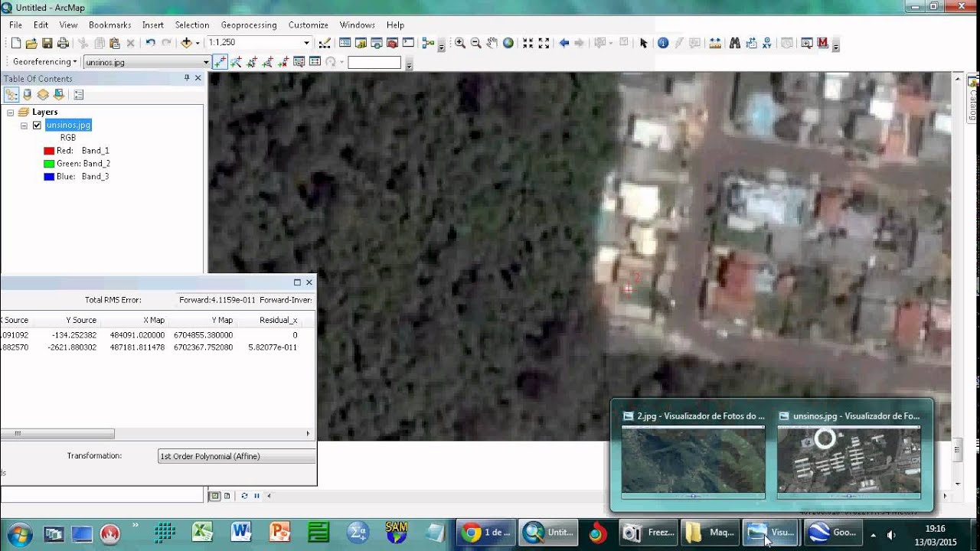
Task: Click the Add Data button
Action: coord(186,44)
